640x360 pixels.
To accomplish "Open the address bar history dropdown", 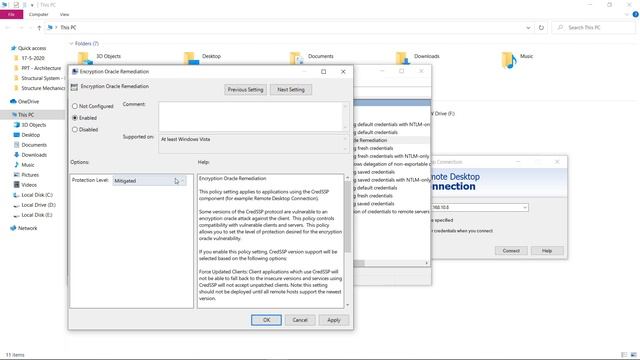I will click(528, 28).
